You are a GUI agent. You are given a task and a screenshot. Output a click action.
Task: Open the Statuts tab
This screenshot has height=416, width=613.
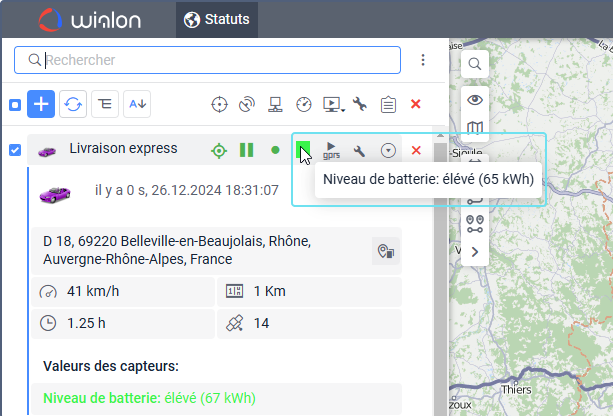pos(217,20)
